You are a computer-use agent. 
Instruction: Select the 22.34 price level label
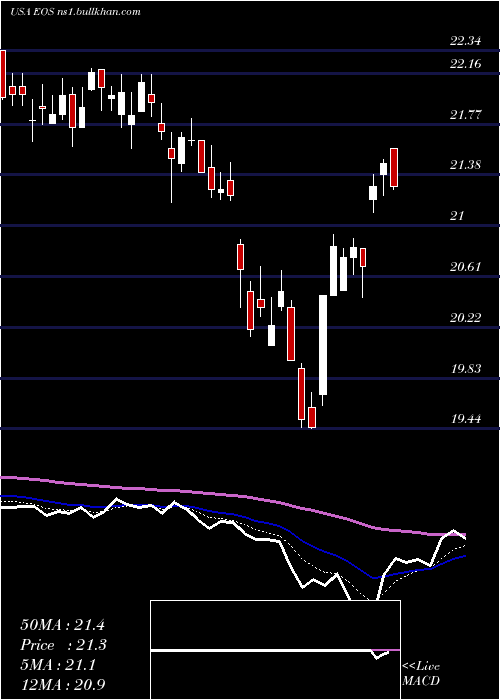coord(465,41)
